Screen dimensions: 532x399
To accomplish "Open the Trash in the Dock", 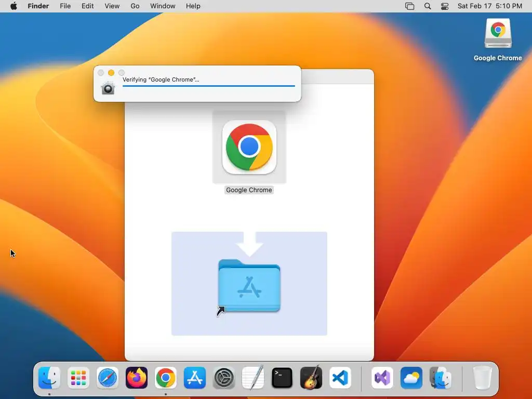I will click(482, 378).
